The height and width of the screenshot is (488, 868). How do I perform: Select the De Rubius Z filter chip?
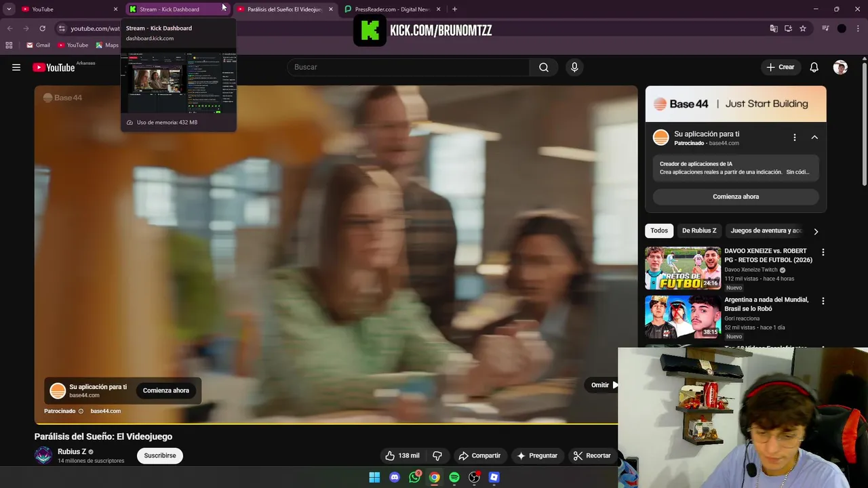pyautogui.click(x=699, y=230)
